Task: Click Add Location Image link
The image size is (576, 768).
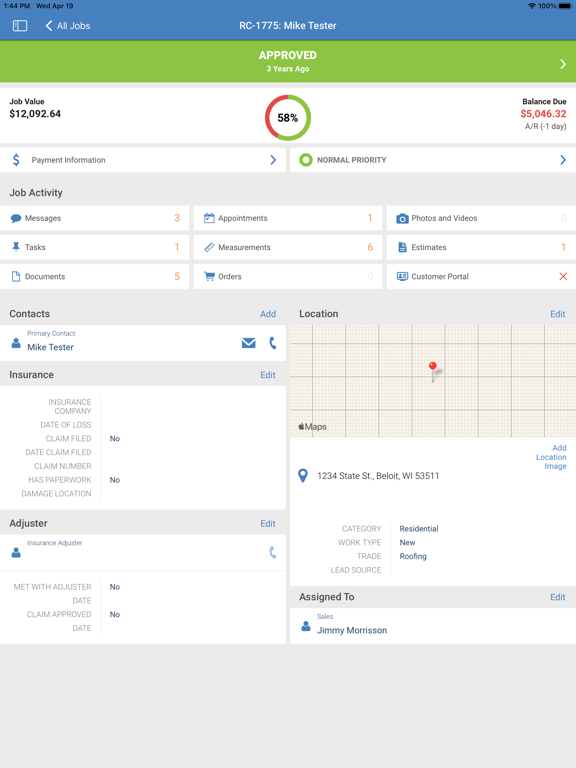Action: point(551,457)
